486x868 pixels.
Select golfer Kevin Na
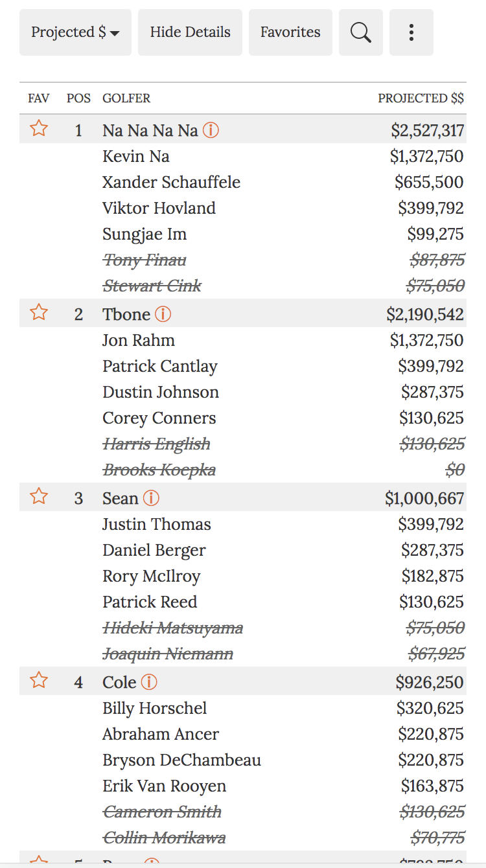pyautogui.click(x=135, y=155)
